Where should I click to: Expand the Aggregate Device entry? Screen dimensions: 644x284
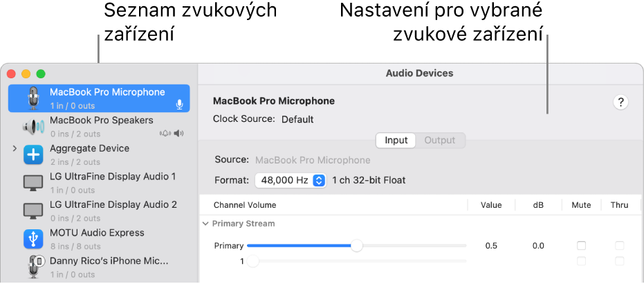(15, 148)
